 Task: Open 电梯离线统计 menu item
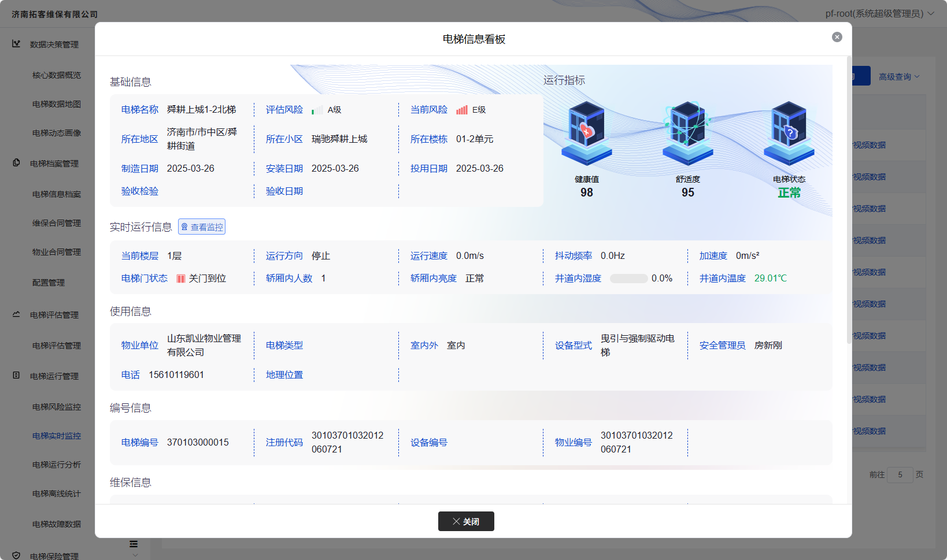pos(57,494)
